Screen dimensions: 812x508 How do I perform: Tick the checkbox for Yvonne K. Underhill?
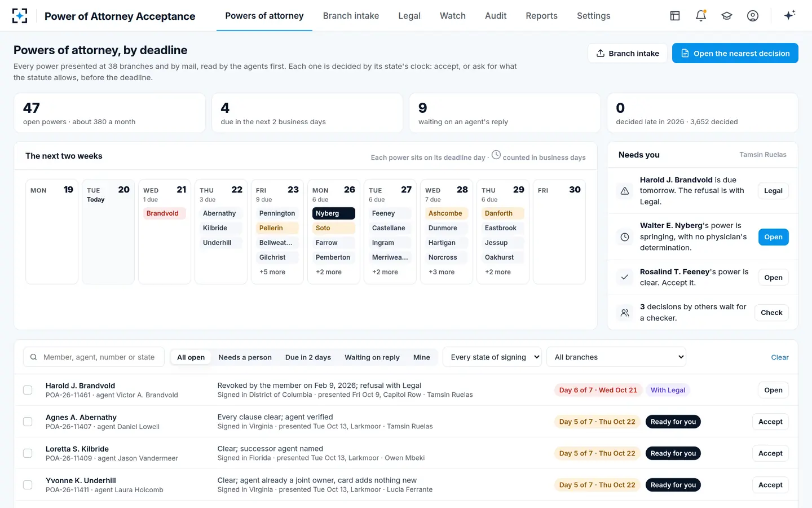click(x=28, y=485)
